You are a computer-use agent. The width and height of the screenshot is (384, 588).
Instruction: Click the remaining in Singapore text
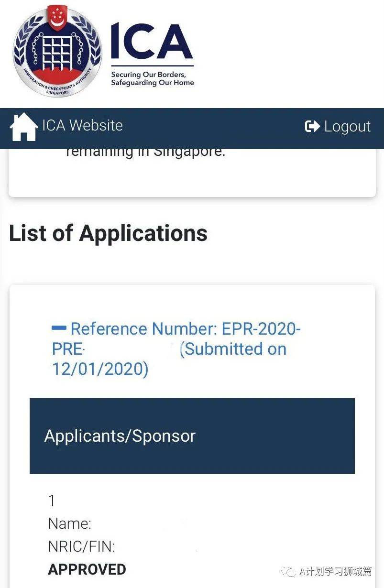(145, 152)
